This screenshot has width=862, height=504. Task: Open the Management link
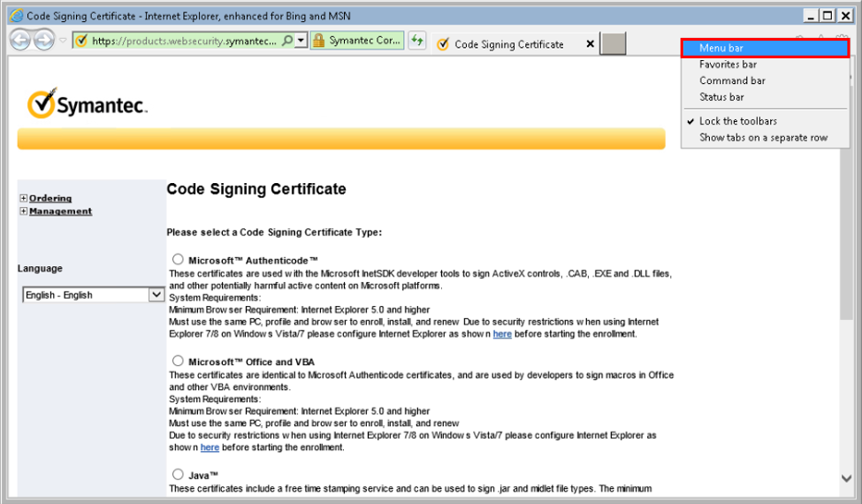click(x=60, y=211)
